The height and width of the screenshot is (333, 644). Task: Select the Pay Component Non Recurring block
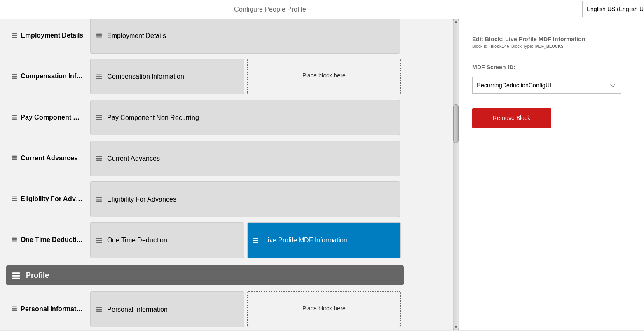(245, 117)
